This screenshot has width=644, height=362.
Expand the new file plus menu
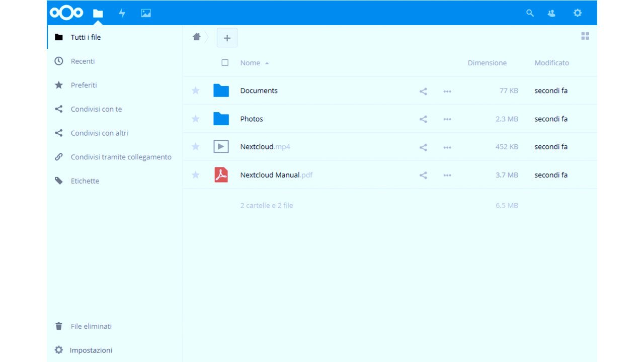[x=227, y=38]
